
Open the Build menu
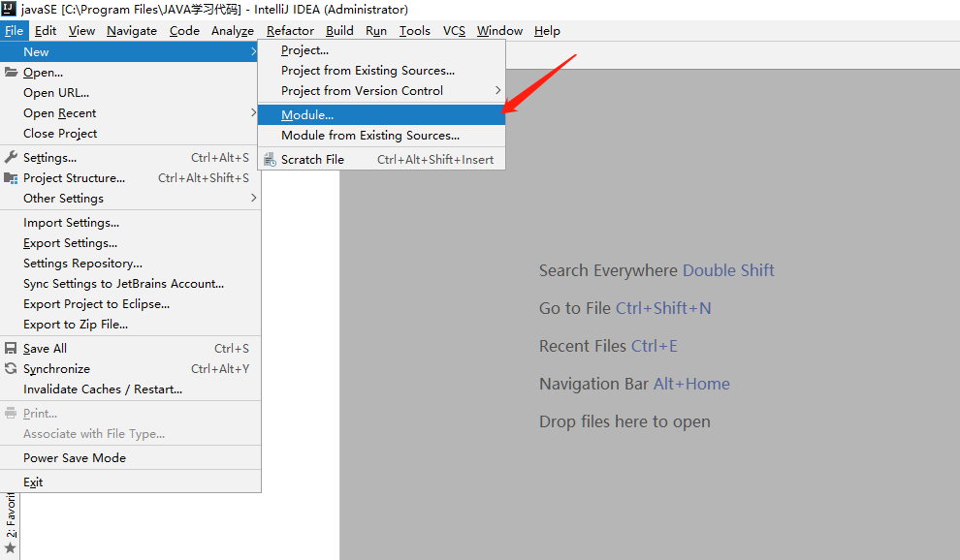339,31
